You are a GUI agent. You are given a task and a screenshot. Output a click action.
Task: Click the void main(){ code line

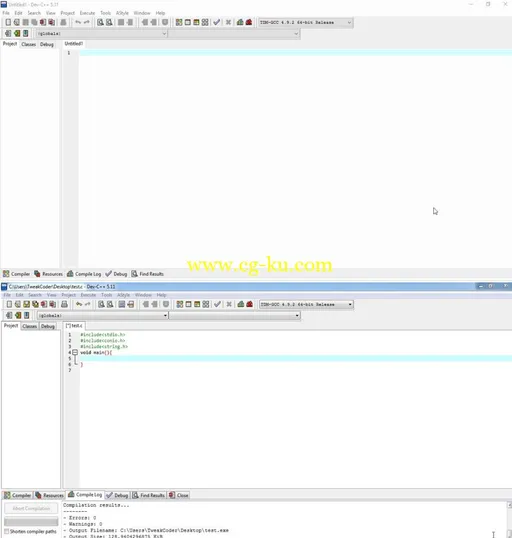(96, 352)
